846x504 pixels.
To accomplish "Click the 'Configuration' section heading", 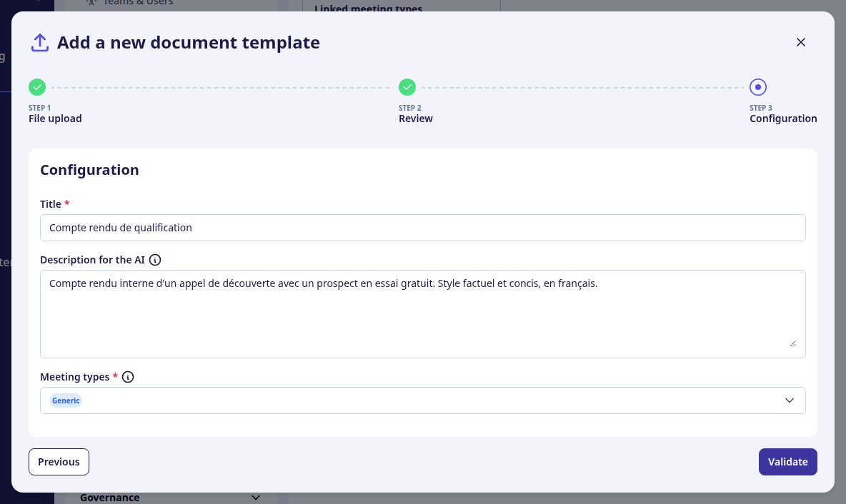I will click(89, 170).
